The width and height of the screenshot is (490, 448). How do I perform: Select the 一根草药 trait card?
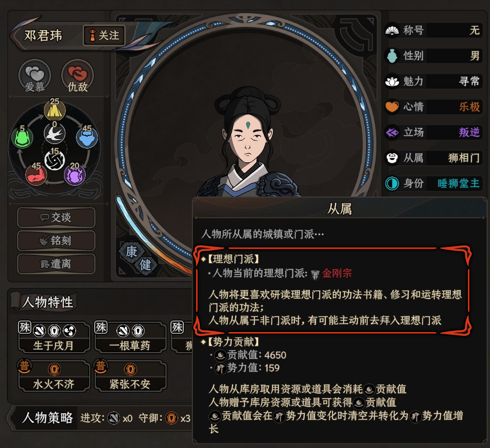tap(130, 337)
